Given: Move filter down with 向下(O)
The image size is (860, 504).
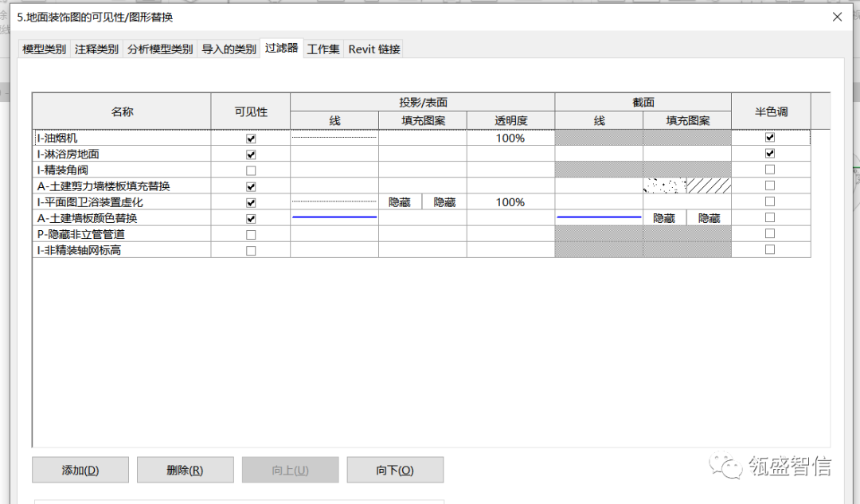Looking at the screenshot, I should pos(395,470).
